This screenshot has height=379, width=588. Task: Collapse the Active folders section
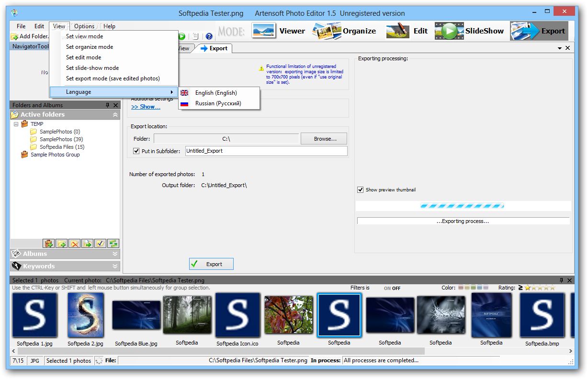point(115,115)
